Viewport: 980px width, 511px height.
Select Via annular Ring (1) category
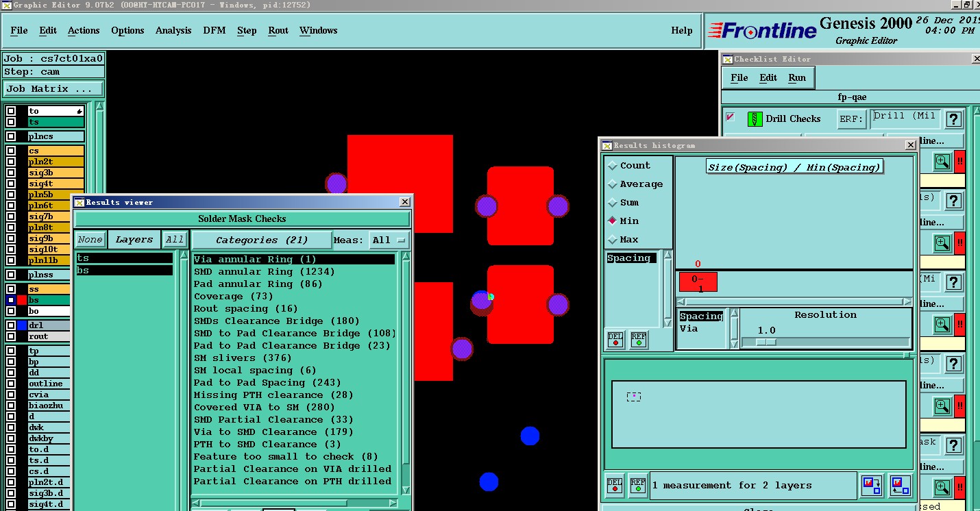[x=293, y=260]
